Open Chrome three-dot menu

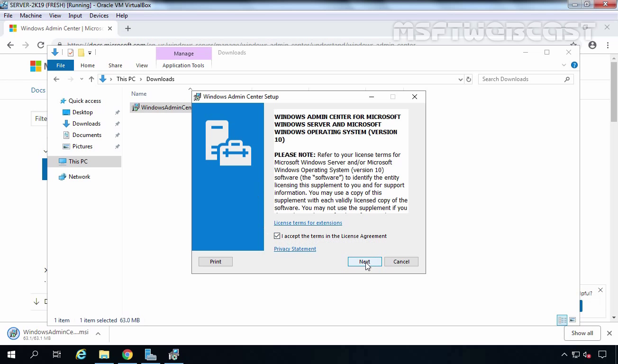click(x=609, y=45)
